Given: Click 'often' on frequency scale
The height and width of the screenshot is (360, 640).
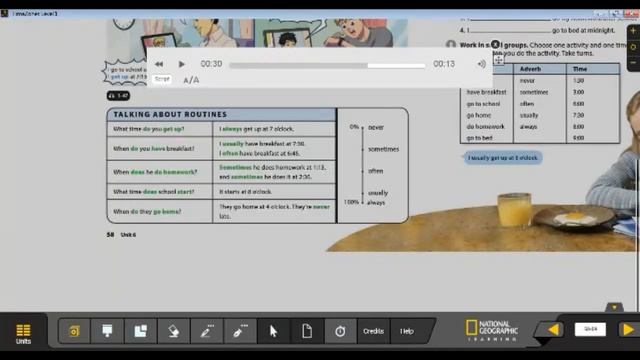Looking at the screenshot, I should click(376, 171).
